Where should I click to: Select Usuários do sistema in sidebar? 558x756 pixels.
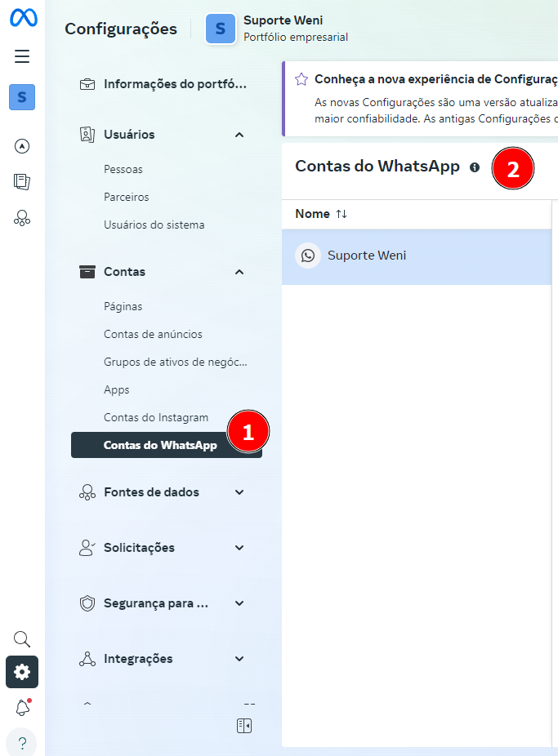point(154,225)
